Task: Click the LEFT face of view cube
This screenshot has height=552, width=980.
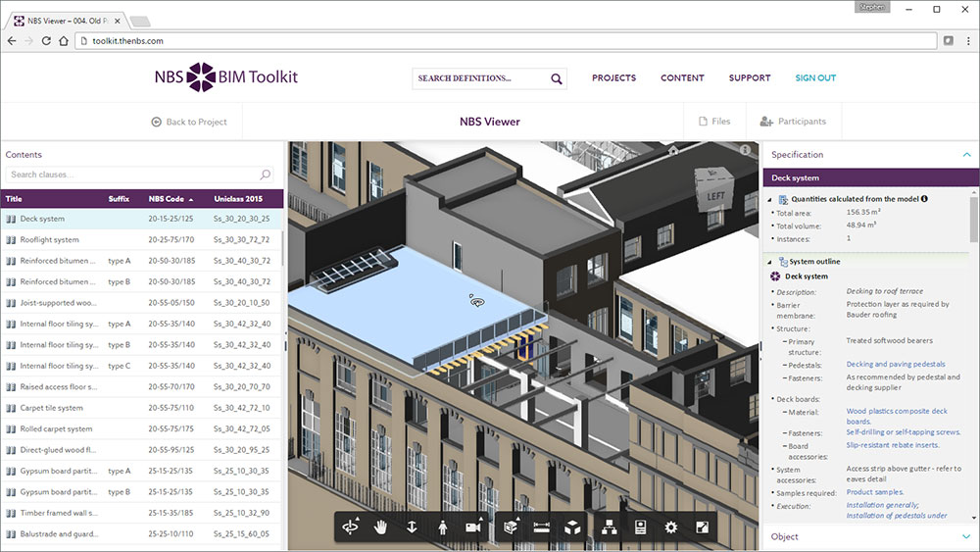Action: coord(715,196)
